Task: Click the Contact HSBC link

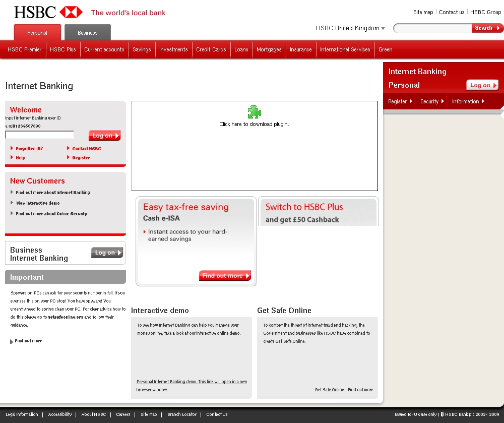Action: click(87, 149)
